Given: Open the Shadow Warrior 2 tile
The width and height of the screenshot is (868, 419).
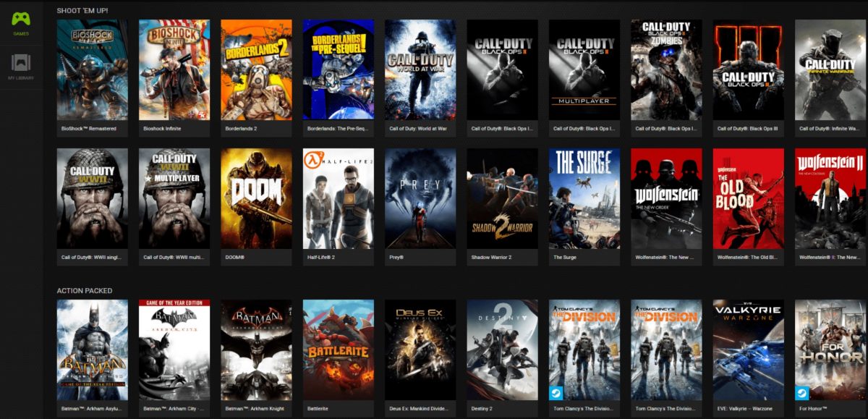Looking at the screenshot, I should [502, 198].
